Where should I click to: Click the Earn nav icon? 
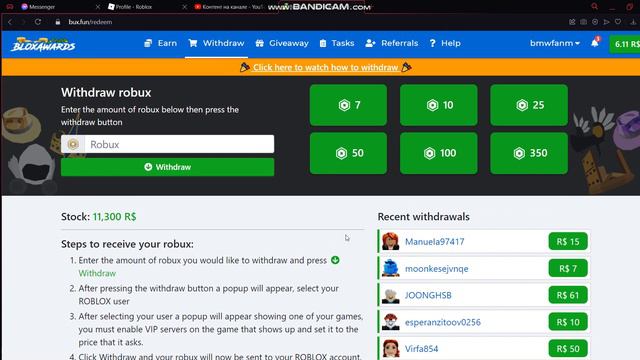pyautogui.click(x=148, y=43)
